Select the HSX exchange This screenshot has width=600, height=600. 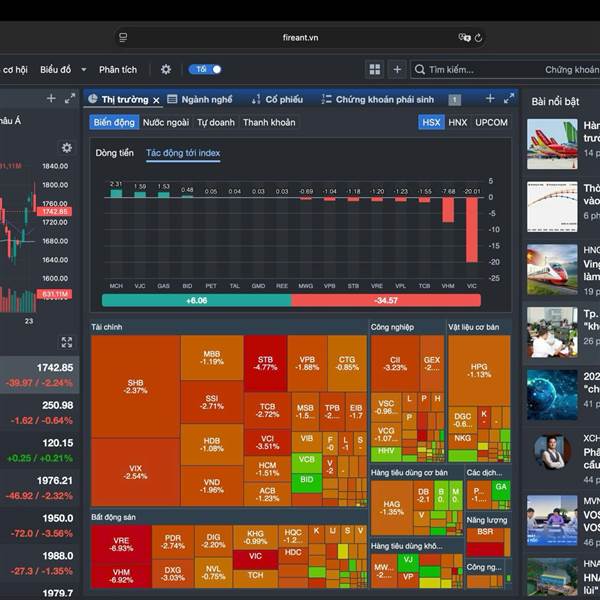[431, 122]
